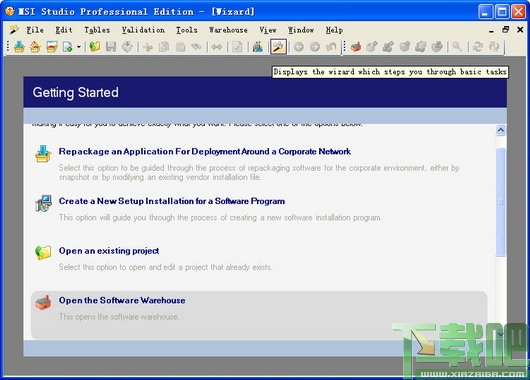Viewport: 530px width, 380px height.
Task: Click the clipboard Paste toolbar icon
Action: (x=180, y=47)
